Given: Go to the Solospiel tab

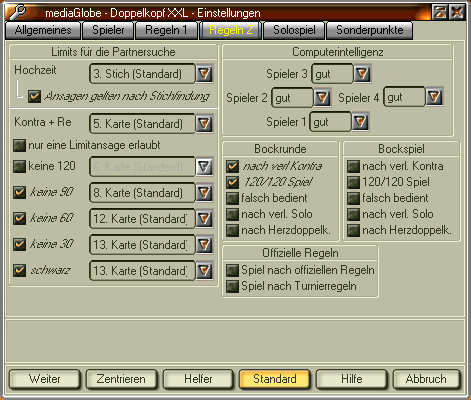Looking at the screenshot, I should (x=294, y=30).
